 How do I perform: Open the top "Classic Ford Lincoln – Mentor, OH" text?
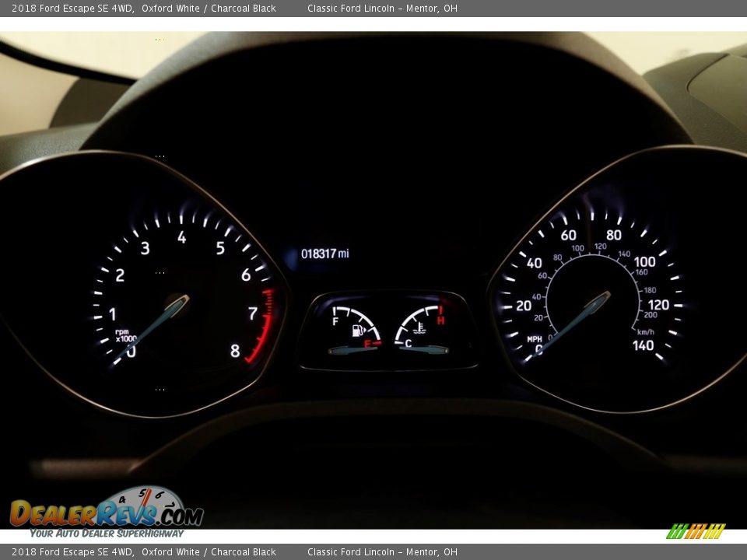(382, 9)
